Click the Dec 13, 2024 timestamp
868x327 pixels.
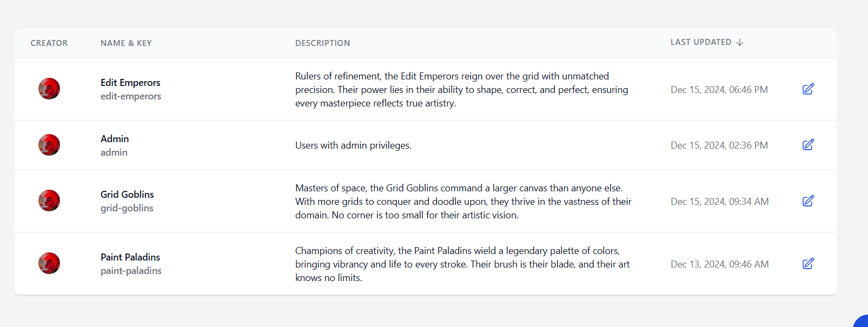pos(720,264)
